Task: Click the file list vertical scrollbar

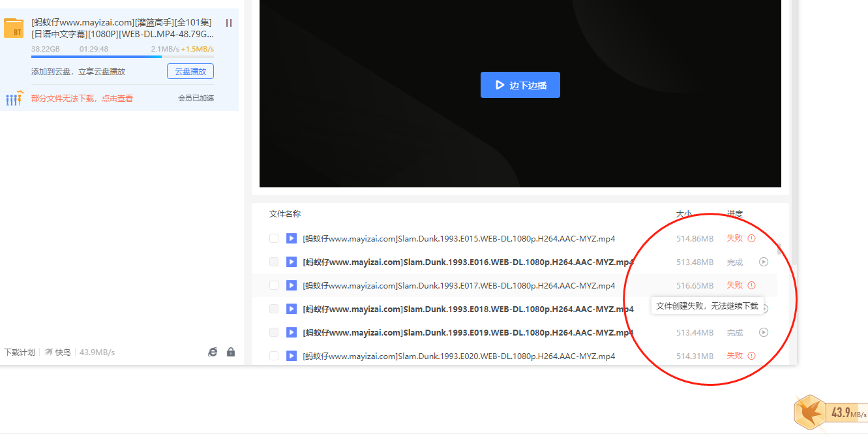Action: click(x=779, y=249)
